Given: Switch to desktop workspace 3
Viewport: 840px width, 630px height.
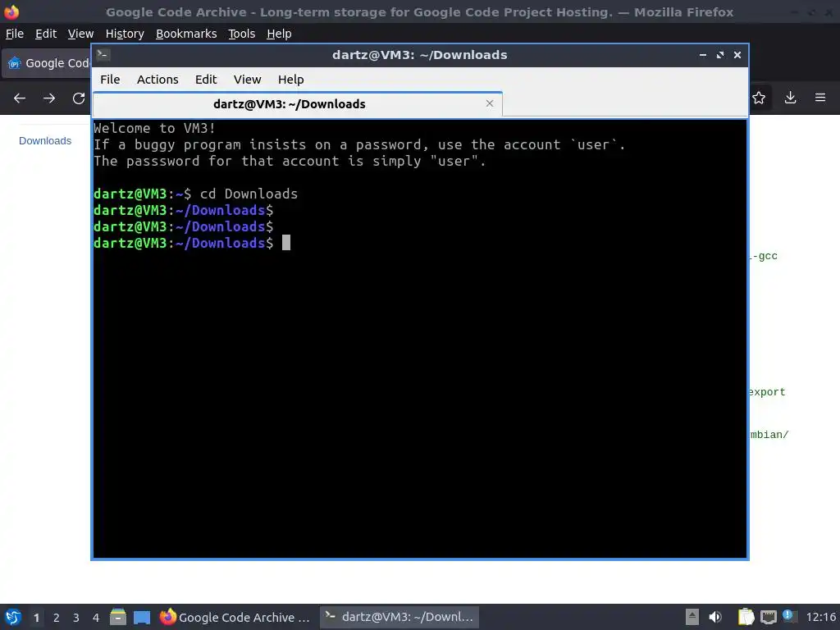Looking at the screenshot, I should tap(76, 618).
